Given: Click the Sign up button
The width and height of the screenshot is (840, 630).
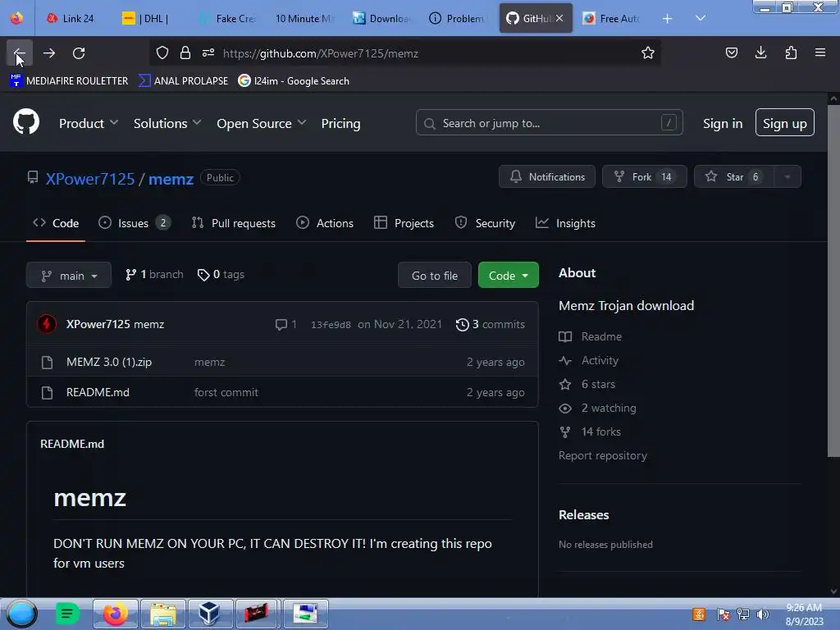Looking at the screenshot, I should pos(785,123).
